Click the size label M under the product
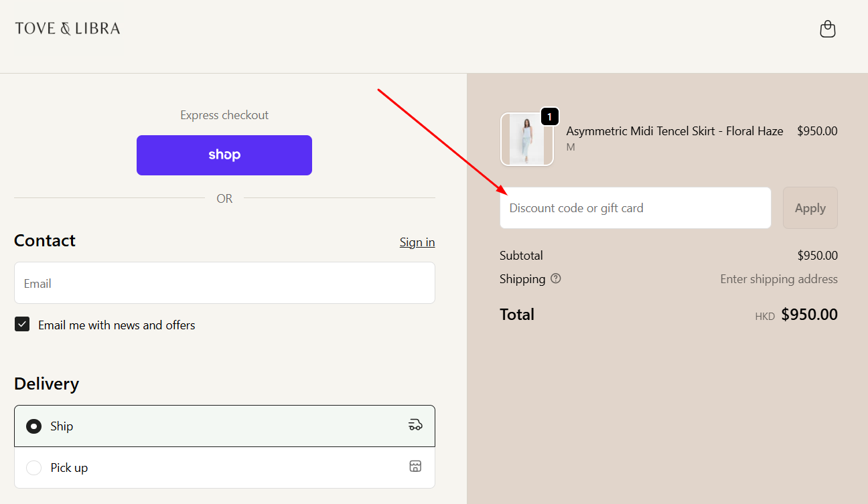This screenshot has height=504, width=868. click(570, 147)
